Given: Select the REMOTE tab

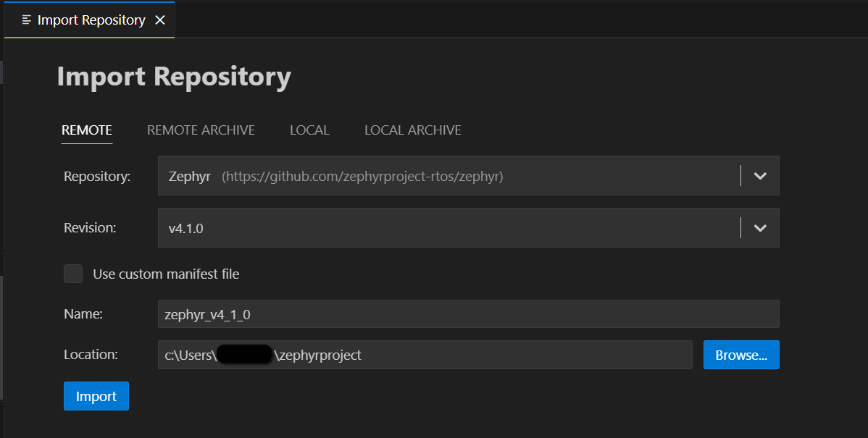Looking at the screenshot, I should [86, 130].
